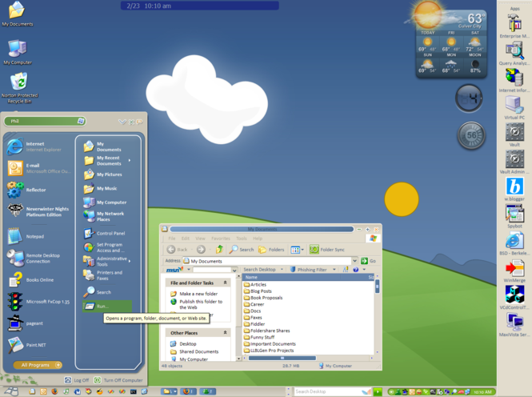Open Control Panel from Start menu

click(x=104, y=234)
